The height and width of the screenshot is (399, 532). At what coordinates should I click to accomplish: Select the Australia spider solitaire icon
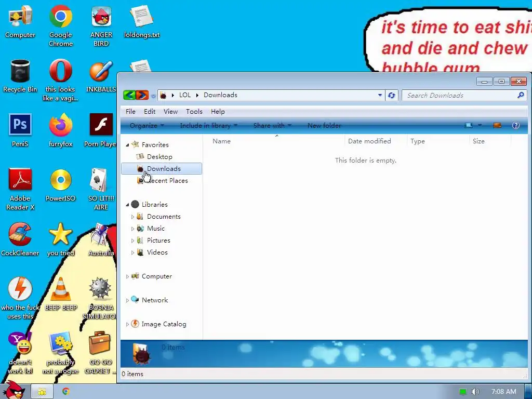tap(101, 240)
